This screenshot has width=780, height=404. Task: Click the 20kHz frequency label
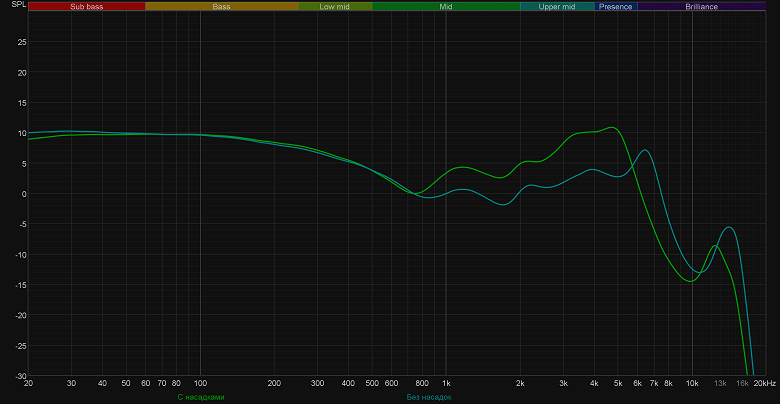[x=765, y=383]
